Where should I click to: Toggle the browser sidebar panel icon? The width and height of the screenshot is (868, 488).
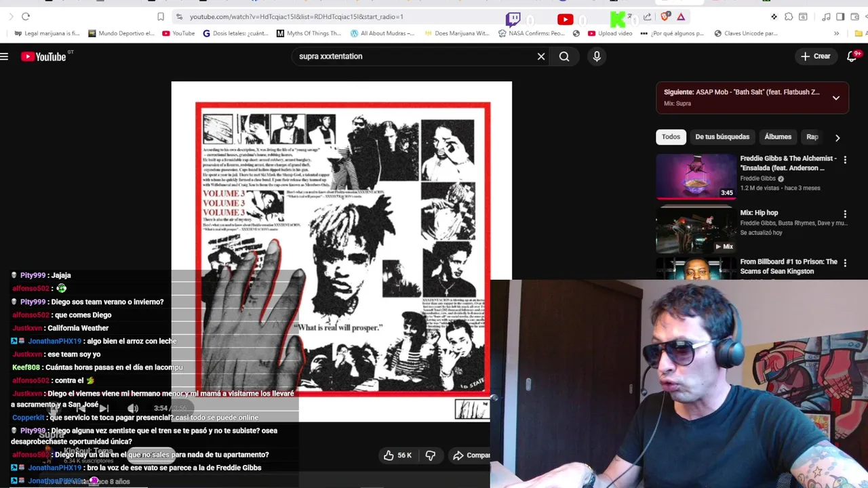(x=840, y=17)
